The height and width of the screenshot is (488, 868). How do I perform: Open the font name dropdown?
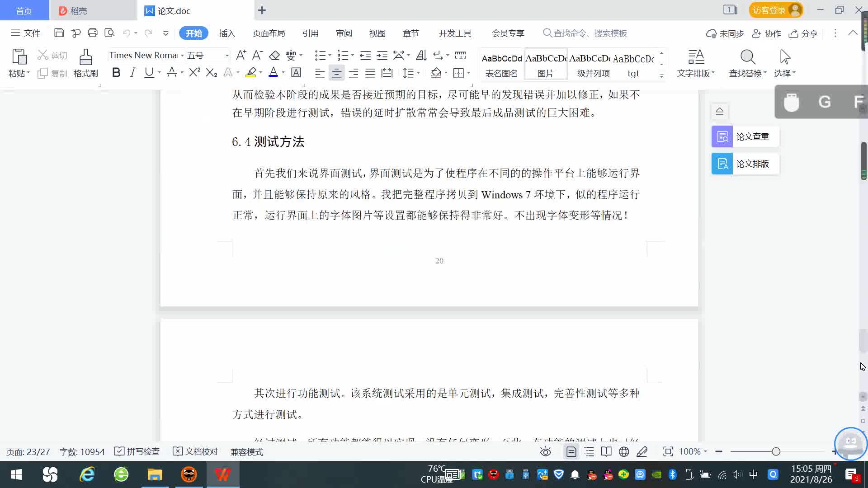182,56
